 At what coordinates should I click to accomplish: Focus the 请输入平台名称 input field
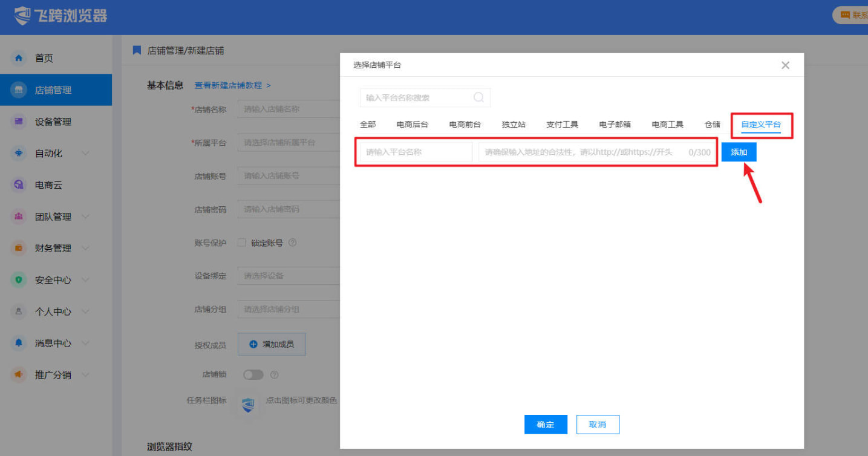coord(416,152)
